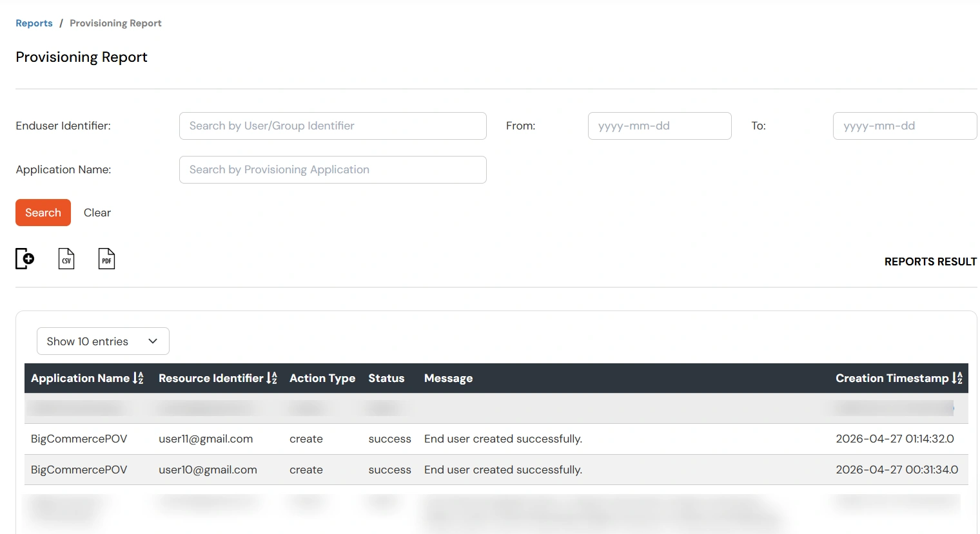Focus the Enduser Identifier search field
Viewport: 980px width, 534px height.
(x=333, y=126)
